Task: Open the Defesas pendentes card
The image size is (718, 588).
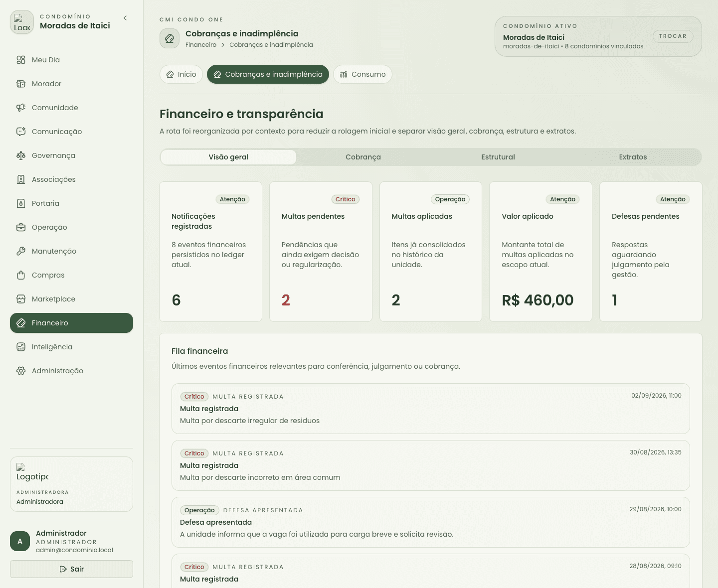Action: click(651, 252)
